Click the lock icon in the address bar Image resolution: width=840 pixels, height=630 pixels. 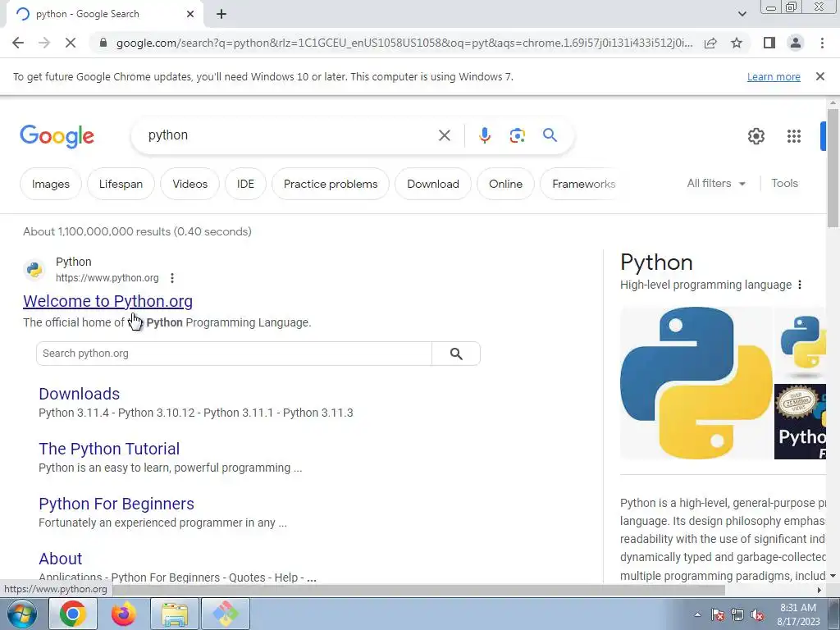pyautogui.click(x=103, y=43)
